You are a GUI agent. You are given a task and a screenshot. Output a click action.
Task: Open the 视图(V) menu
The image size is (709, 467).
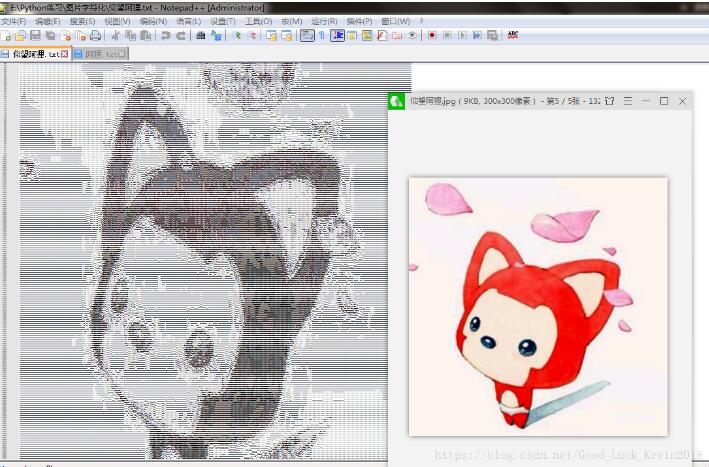(118, 22)
